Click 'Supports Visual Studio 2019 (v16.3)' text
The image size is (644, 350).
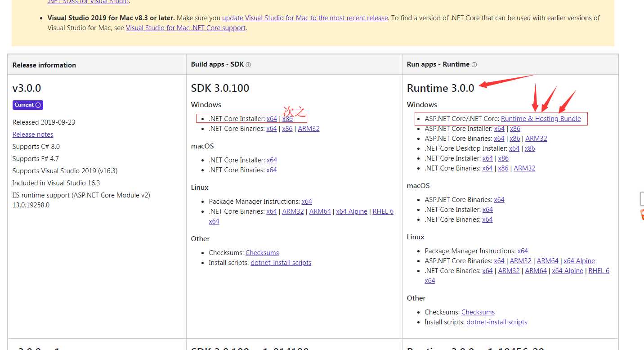coord(65,171)
